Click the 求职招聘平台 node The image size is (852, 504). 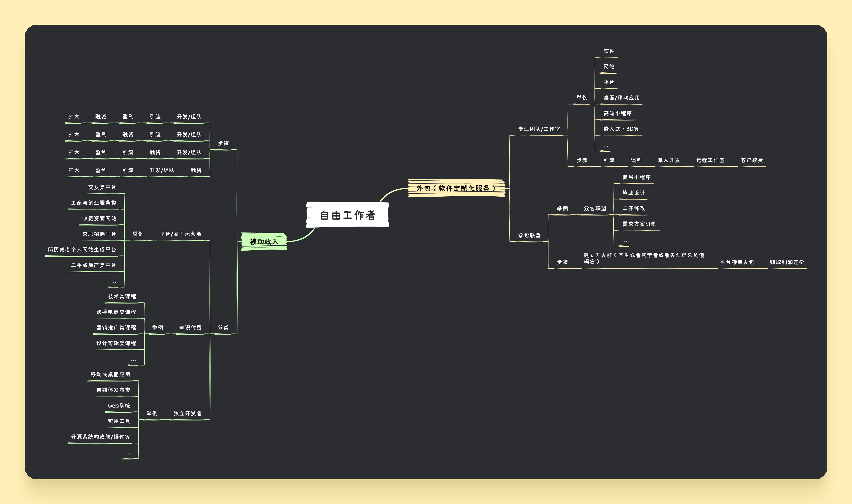pos(99,234)
